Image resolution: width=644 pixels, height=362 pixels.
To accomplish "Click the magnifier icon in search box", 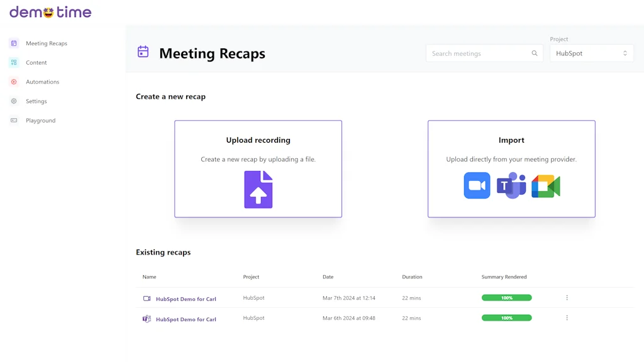I will pos(535,53).
